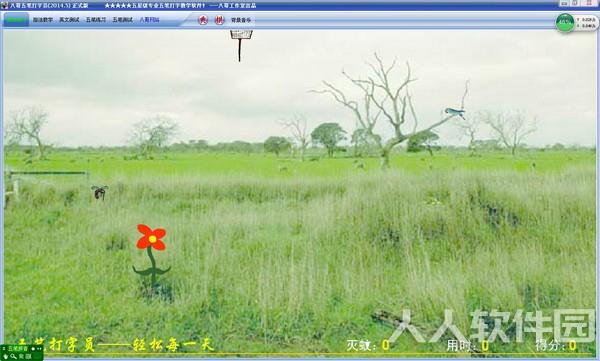The height and width of the screenshot is (361, 600).
Task: Click the magnifier icon in input method bar
Action: [13, 356]
